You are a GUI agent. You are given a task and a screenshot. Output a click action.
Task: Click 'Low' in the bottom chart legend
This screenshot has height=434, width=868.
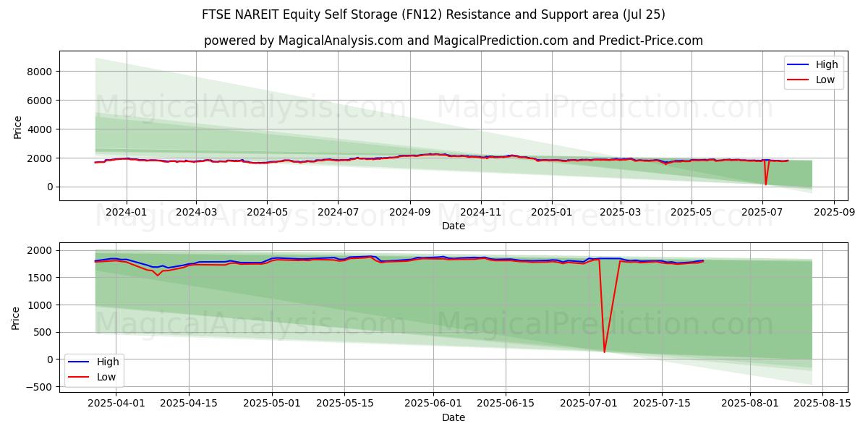pos(106,377)
